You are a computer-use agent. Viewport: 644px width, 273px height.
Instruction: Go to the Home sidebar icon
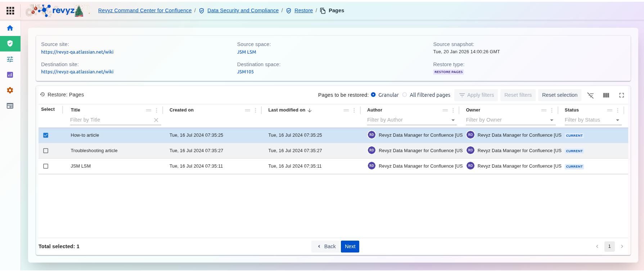(x=10, y=28)
